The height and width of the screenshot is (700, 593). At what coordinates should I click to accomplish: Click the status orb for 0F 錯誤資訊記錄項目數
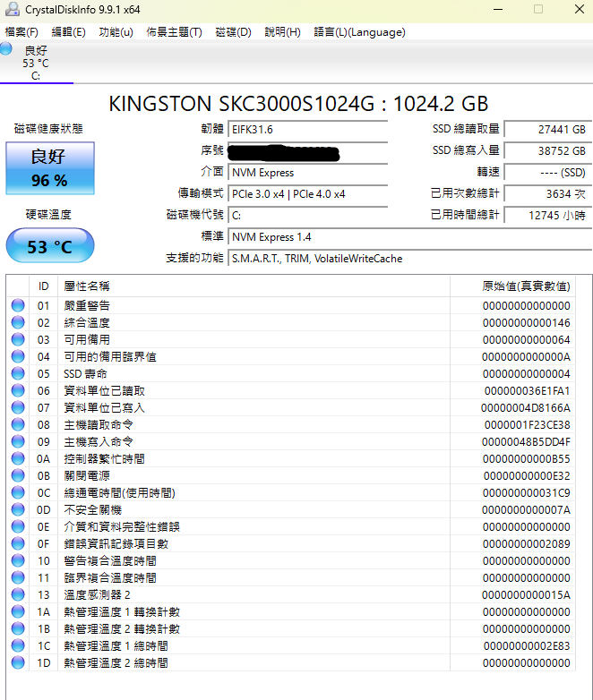tap(18, 543)
